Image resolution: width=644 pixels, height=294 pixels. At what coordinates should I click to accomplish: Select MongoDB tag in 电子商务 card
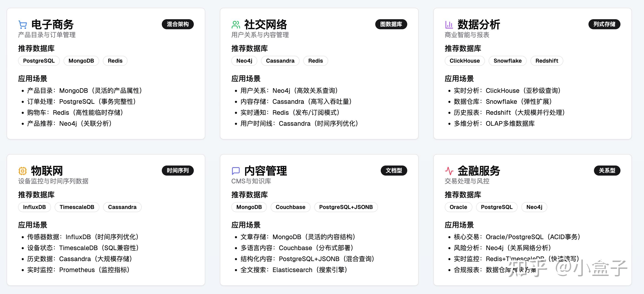pyautogui.click(x=81, y=61)
